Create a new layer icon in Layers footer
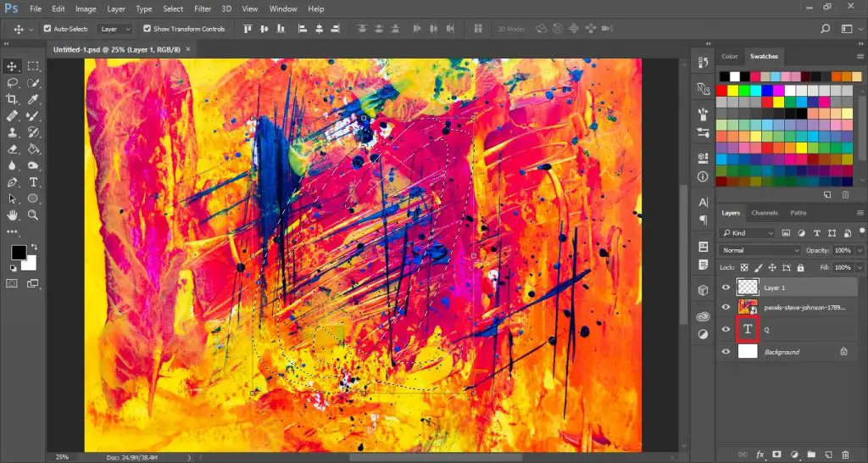 pos(828,455)
